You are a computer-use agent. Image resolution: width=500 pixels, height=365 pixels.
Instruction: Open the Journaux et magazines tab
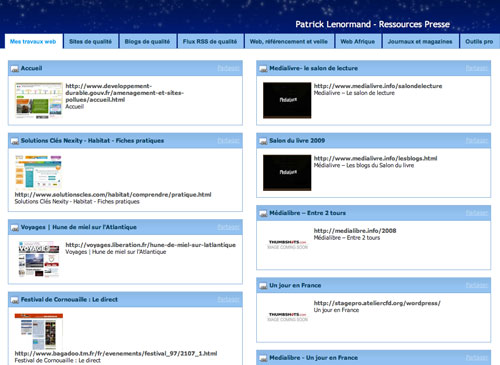tap(420, 41)
